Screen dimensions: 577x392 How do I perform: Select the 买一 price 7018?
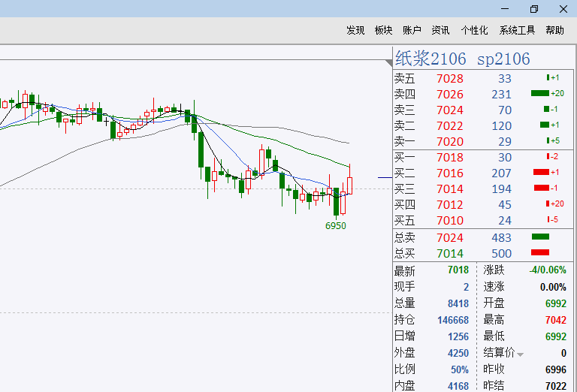click(x=450, y=157)
